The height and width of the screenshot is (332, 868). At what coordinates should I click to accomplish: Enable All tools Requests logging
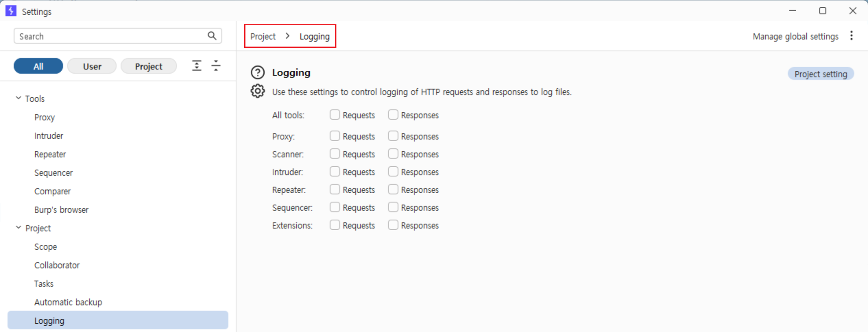(335, 115)
